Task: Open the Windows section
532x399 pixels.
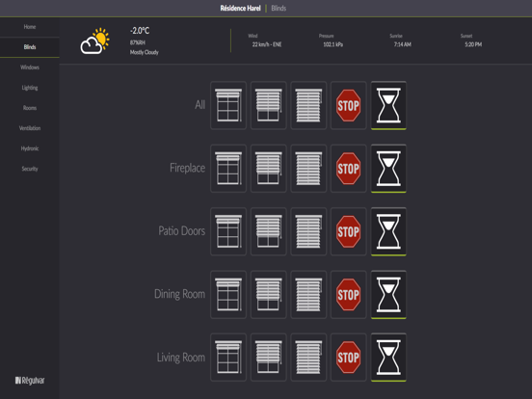Action: [x=30, y=67]
